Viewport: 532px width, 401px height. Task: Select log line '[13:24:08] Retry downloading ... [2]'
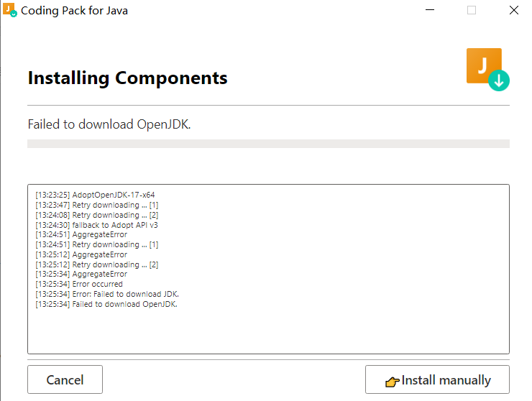(x=97, y=215)
